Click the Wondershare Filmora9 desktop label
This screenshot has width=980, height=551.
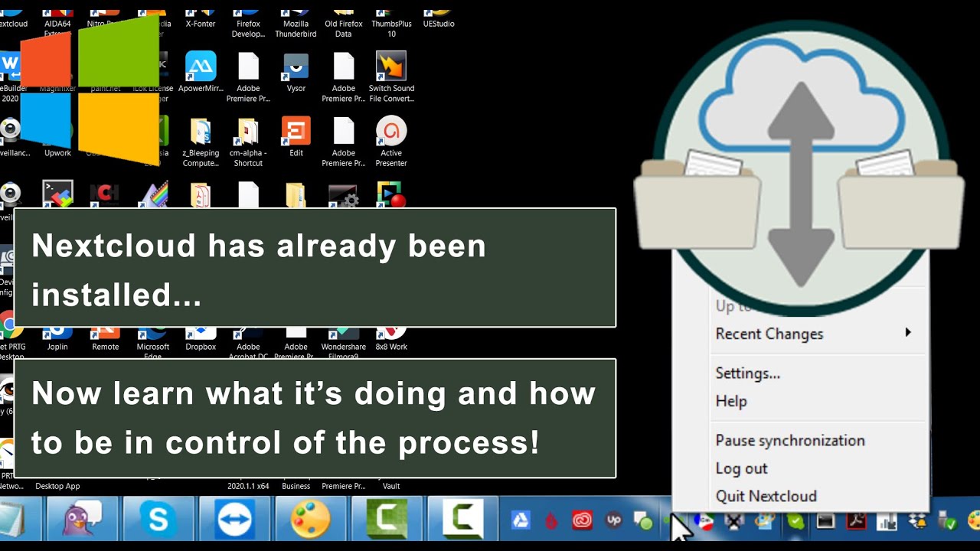point(344,351)
